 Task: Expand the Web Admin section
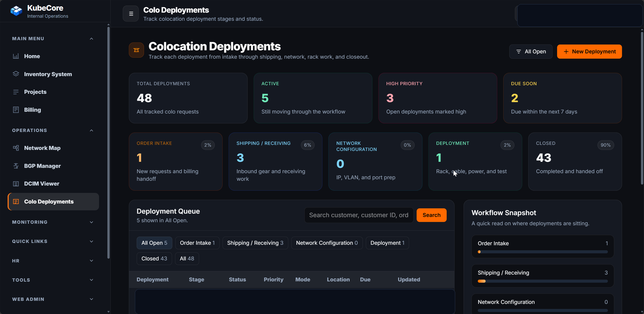pos(91,300)
